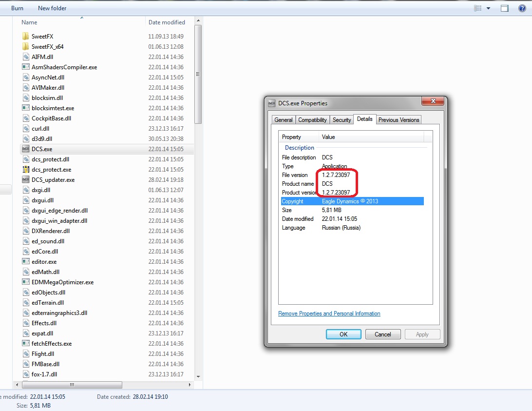Click the blocksimtest.exe icon
Image resolution: width=532 pixels, height=411 pixels.
pyautogui.click(x=25, y=108)
